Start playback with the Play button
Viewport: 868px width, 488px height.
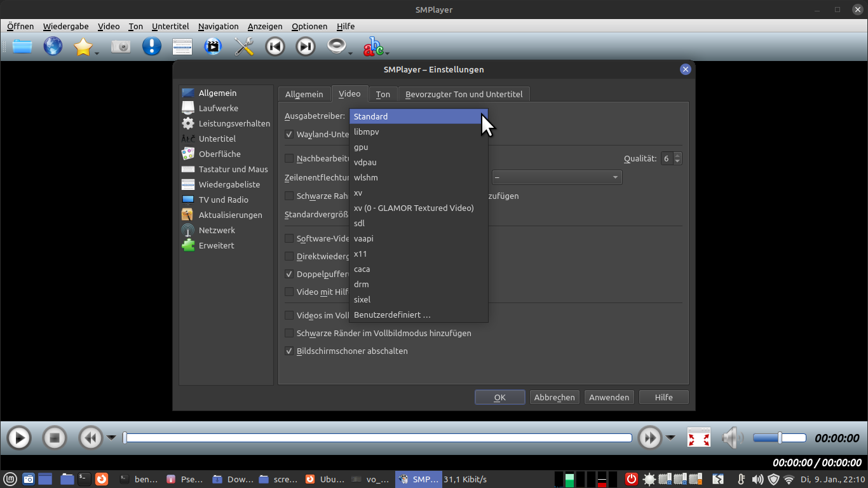19,438
